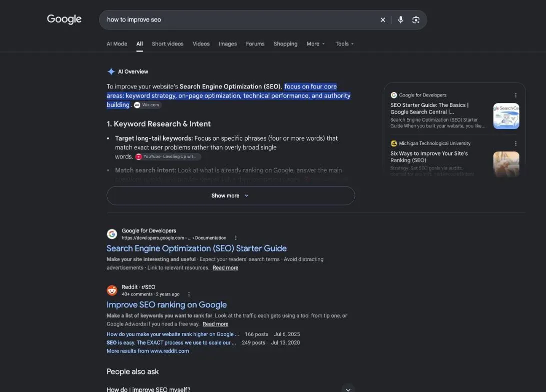Open 'SEO is easy. The EXACT process' thread
This screenshot has width=546, height=392.
tap(171, 342)
